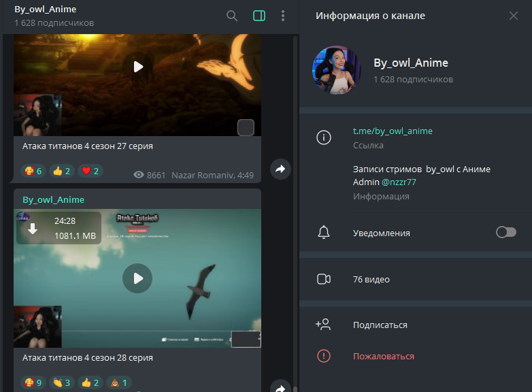Click red heart reaction with 2

tap(90, 171)
